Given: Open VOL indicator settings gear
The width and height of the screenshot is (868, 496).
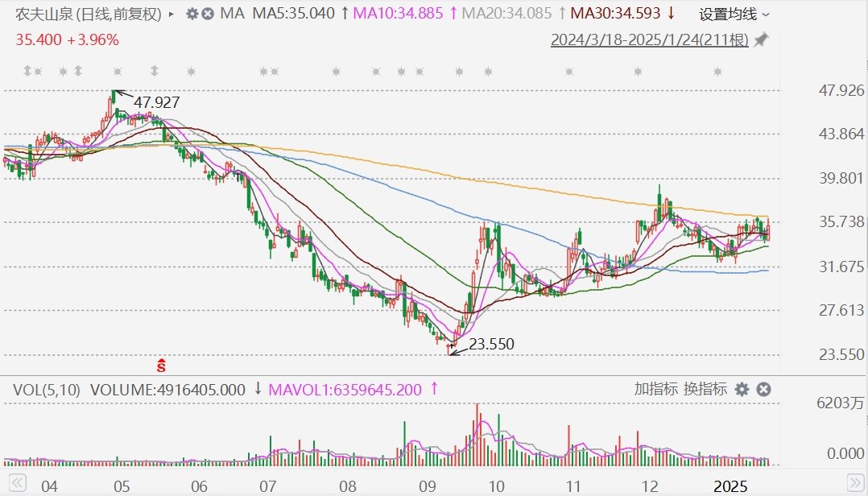Looking at the screenshot, I should (742, 390).
